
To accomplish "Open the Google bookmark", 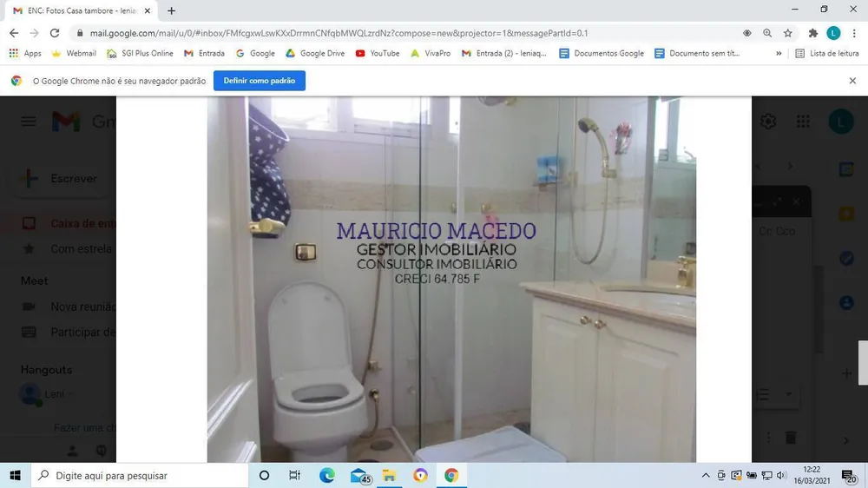I will pyautogui.click(x=255, y=53).
